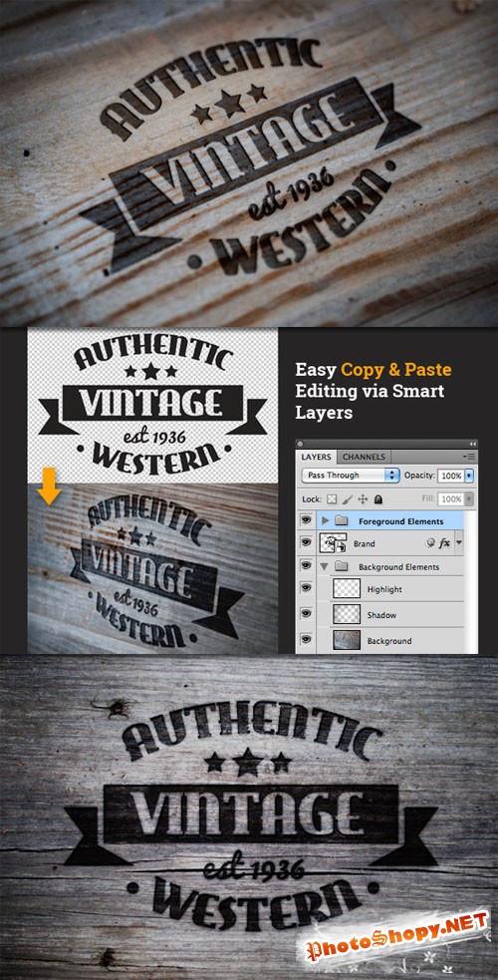Select the 'Foreground Elements' layer name

(400, 521)
